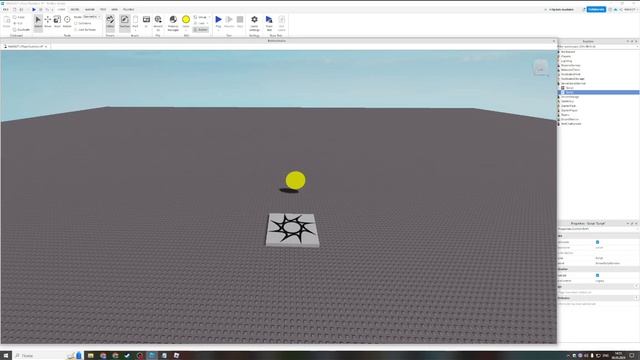Collapse the Data section in Properties
The image size is (640, 360).
(x=598, y=236)
